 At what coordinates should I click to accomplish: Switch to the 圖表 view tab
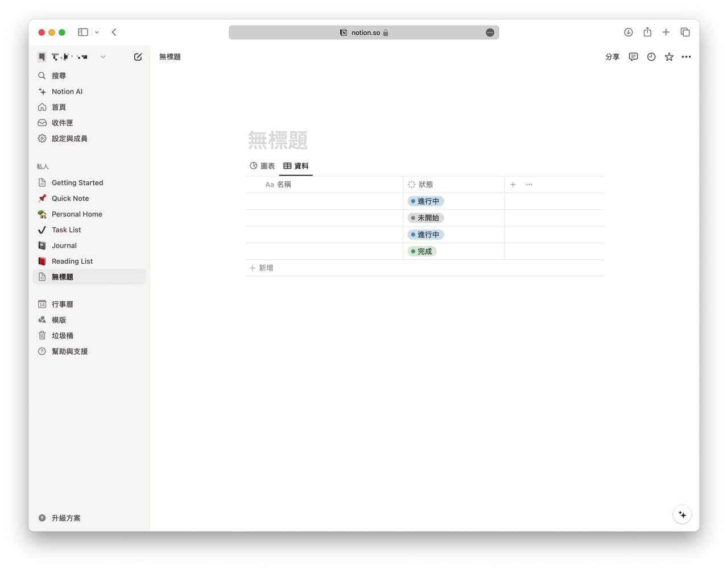[262, 166]
